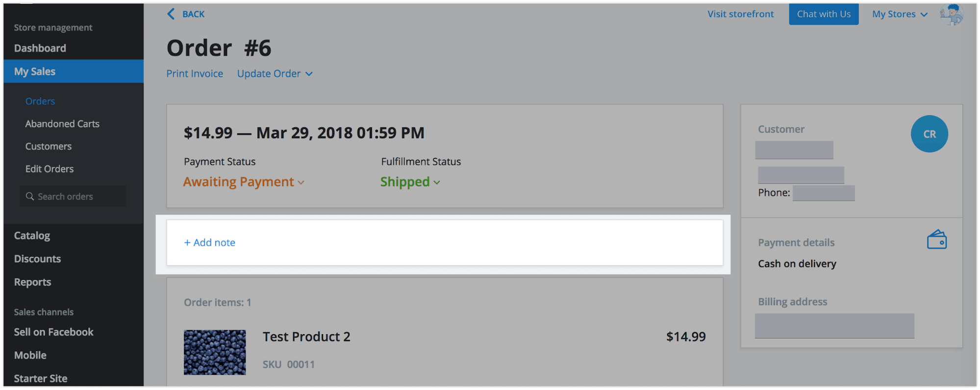
Task: Click the back chevron icon
Action: click(171, 14)
